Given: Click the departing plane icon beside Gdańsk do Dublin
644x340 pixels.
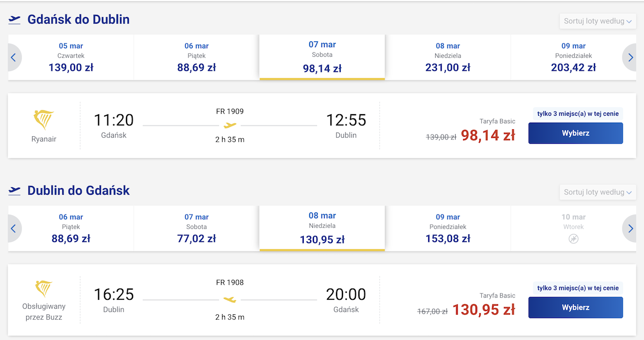Looking at the screenshot, I should coord(14,20).
